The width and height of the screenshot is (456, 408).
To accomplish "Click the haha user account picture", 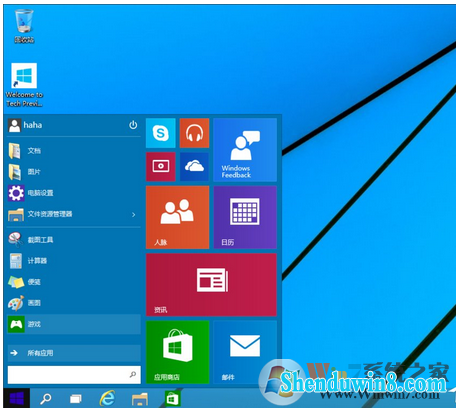I will pos(14,125).
